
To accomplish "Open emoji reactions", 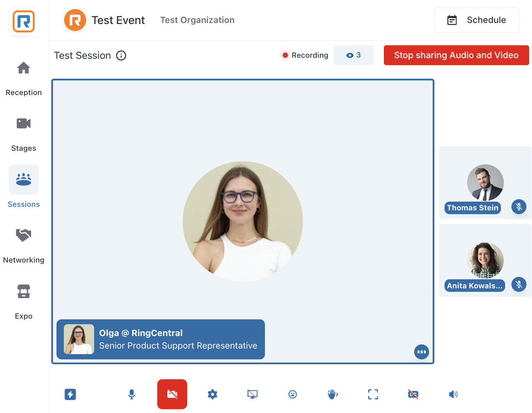I will 292,394.
